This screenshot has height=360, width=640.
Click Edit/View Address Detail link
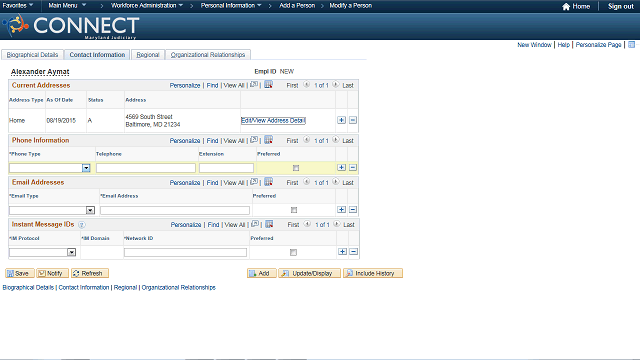click(273, 120)
